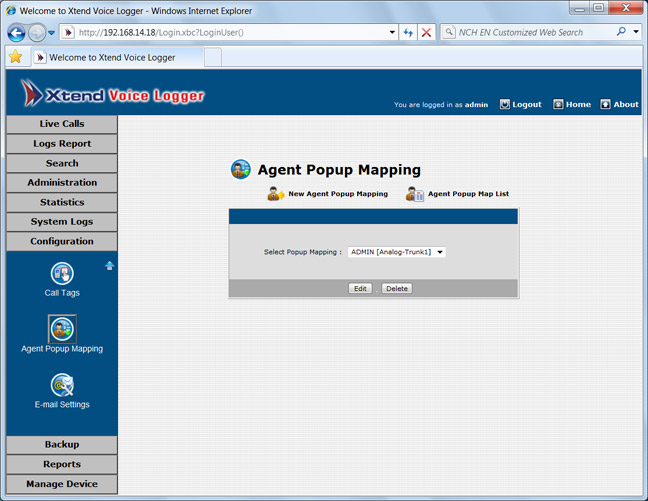This screenshot has height=501, width=648.
Task: Click the Edit button
Action: coord(360,288)
